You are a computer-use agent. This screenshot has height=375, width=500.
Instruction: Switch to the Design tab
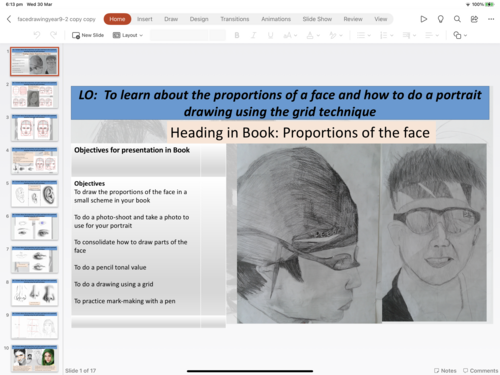coord(199,19)
